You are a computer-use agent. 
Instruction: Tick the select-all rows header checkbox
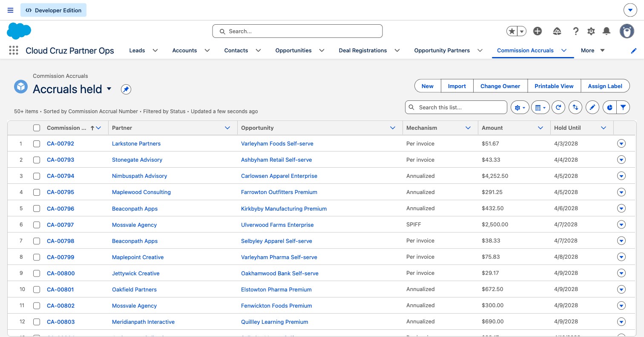tap(37, 128)
